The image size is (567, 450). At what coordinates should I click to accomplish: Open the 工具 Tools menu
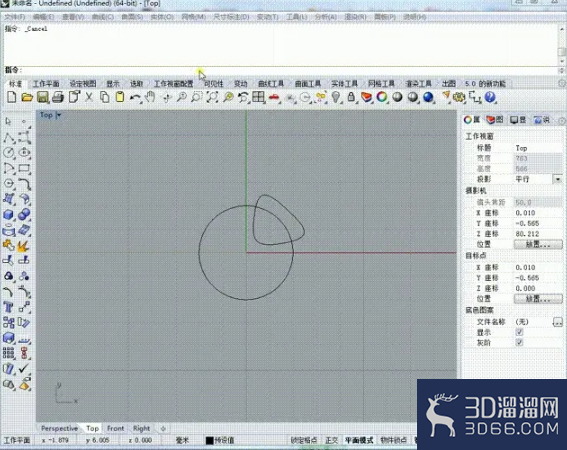coord(297,17)
